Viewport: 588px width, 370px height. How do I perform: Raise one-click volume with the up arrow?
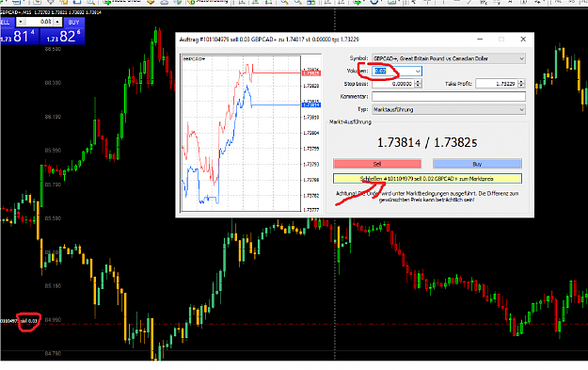click(57, 23)
